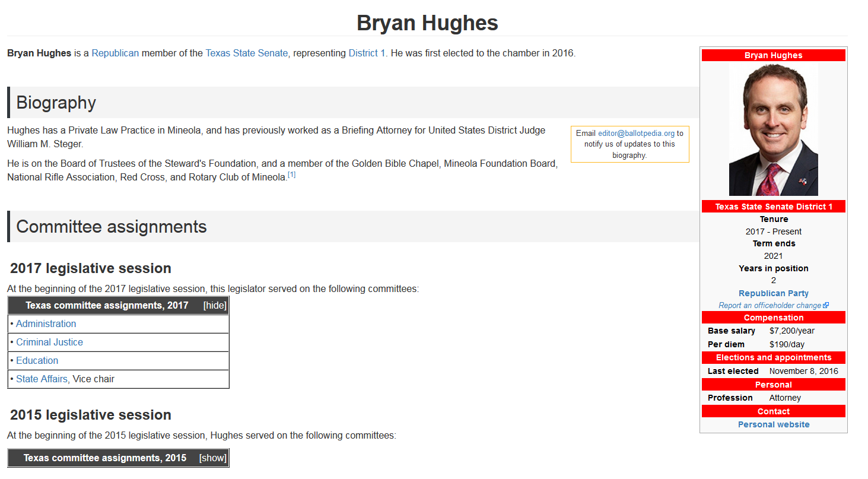Open the Personal website link

[x=773, y=424]
